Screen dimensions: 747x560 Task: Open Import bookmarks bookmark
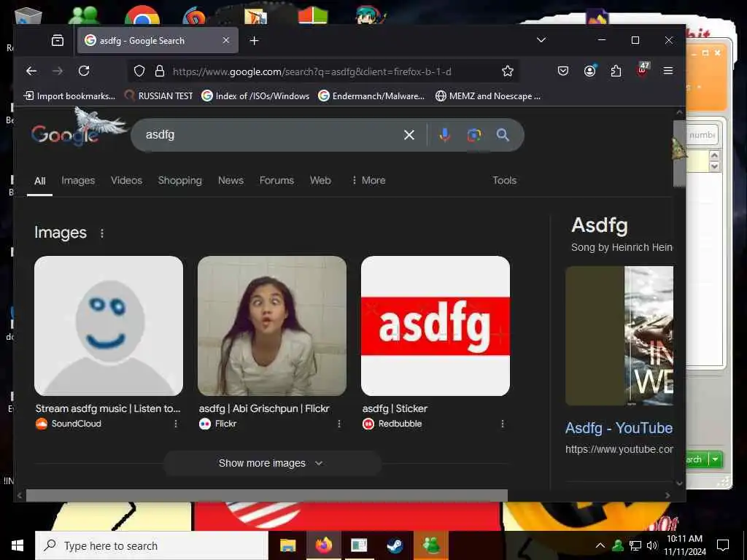pyautogui.click(x=69, y=96)
